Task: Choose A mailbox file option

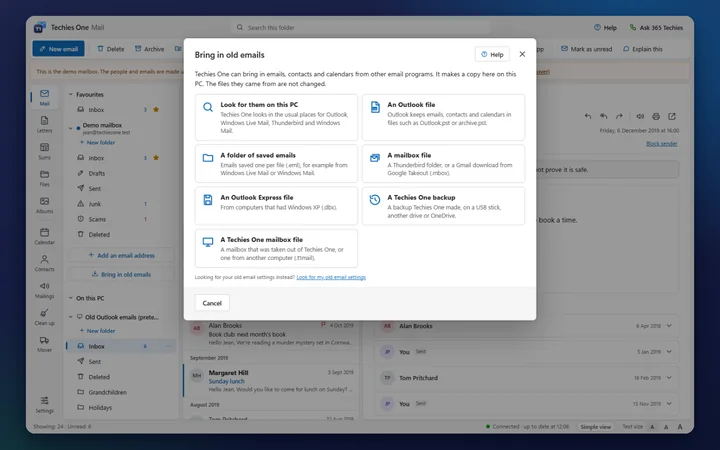Action: tap(443, 163)
